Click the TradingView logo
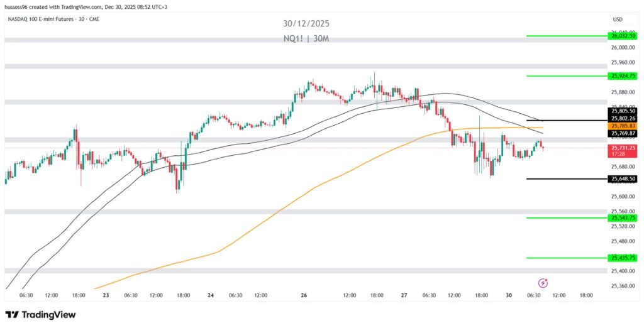This screenshot has width=644, height=328. click(40, 314)
